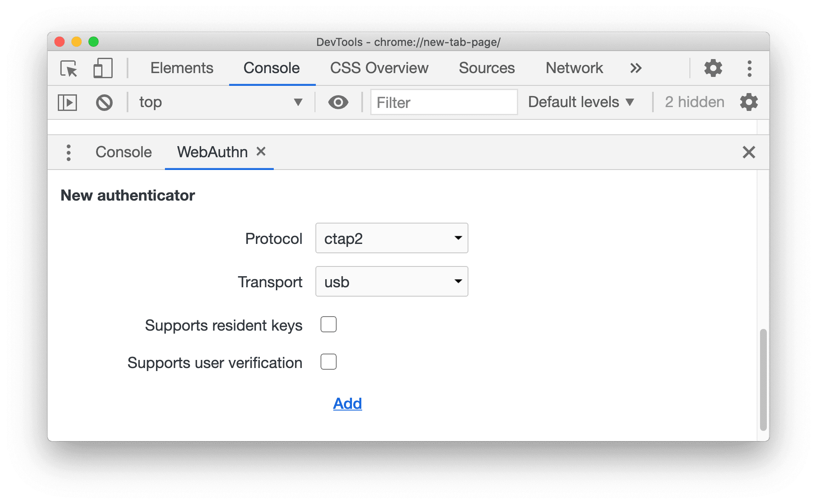Enable Supports user verification checkbox

coord(329,362)
